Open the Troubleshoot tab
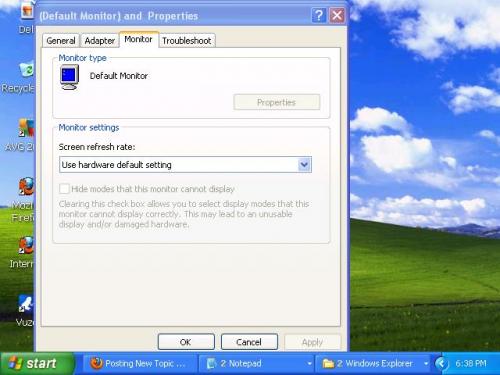 pos(187,41)
